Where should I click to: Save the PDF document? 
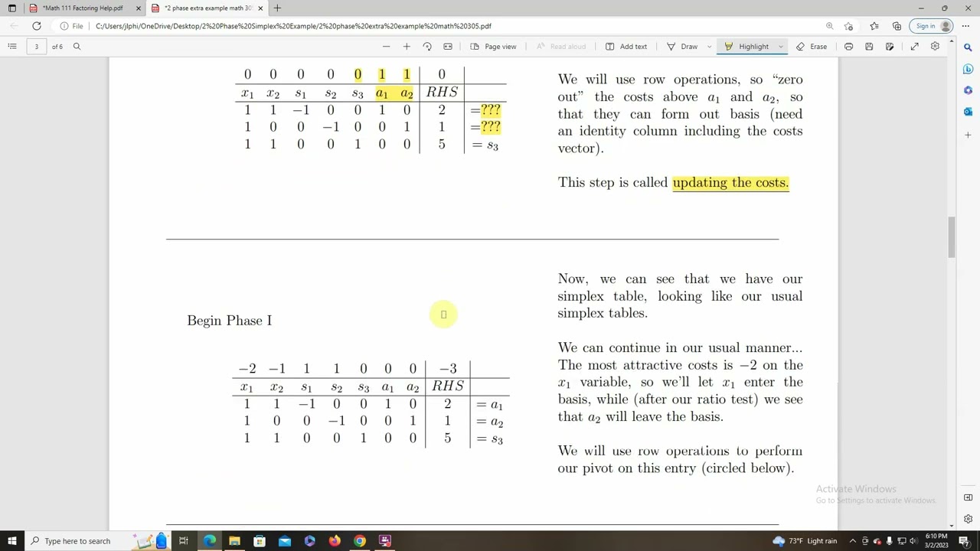[x=869, y=47]
